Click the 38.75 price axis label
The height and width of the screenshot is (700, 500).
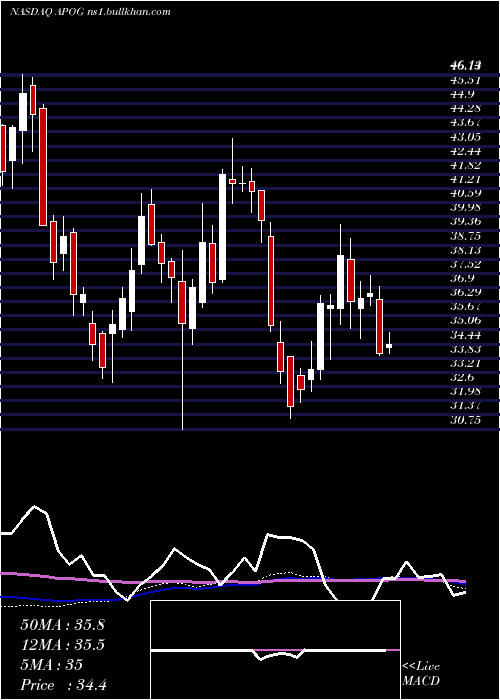pos(466,236)
